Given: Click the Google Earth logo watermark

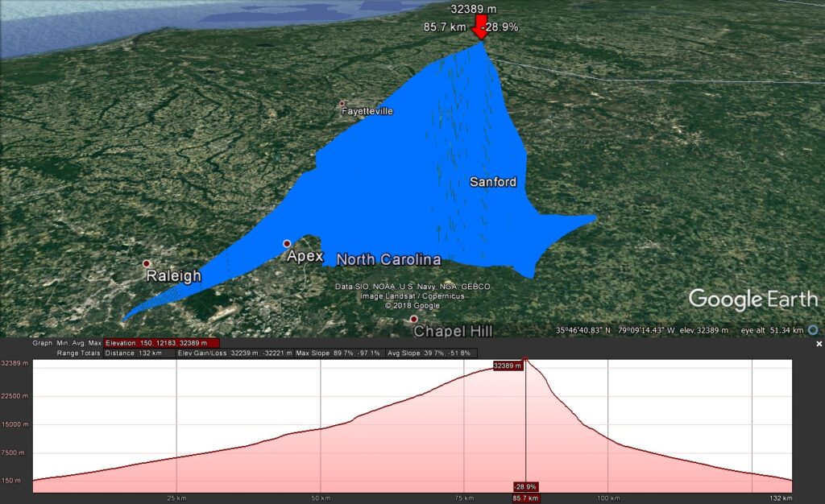Looking at the screenshot, I should [750, 300].
